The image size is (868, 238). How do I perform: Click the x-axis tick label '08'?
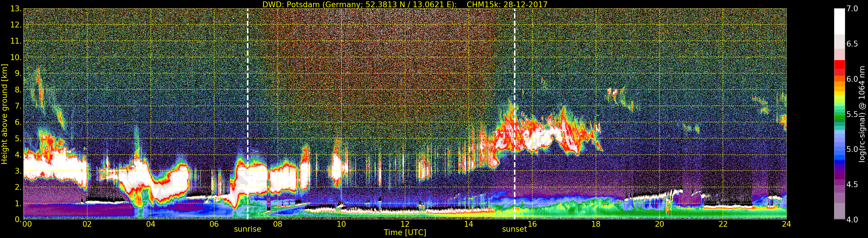click(x=278, y=224)
